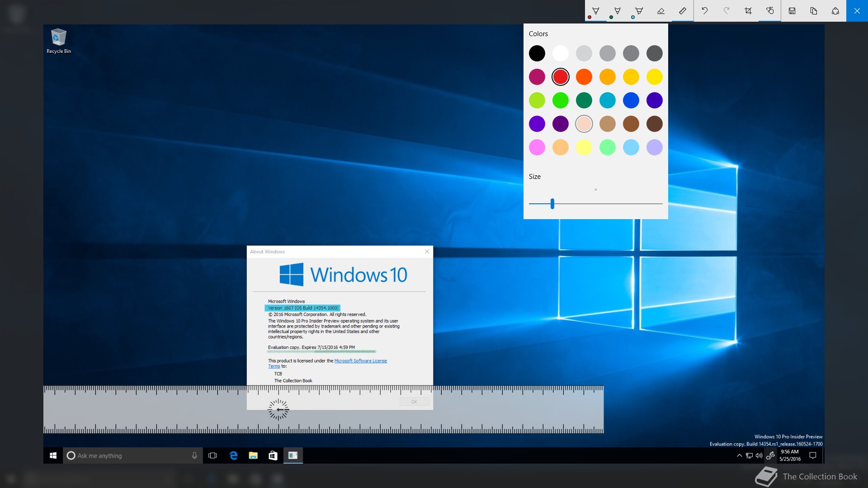Click the Windows Ink Workspace tray icon
This screenshot has height=488, width=868.
tap(771, 455)
